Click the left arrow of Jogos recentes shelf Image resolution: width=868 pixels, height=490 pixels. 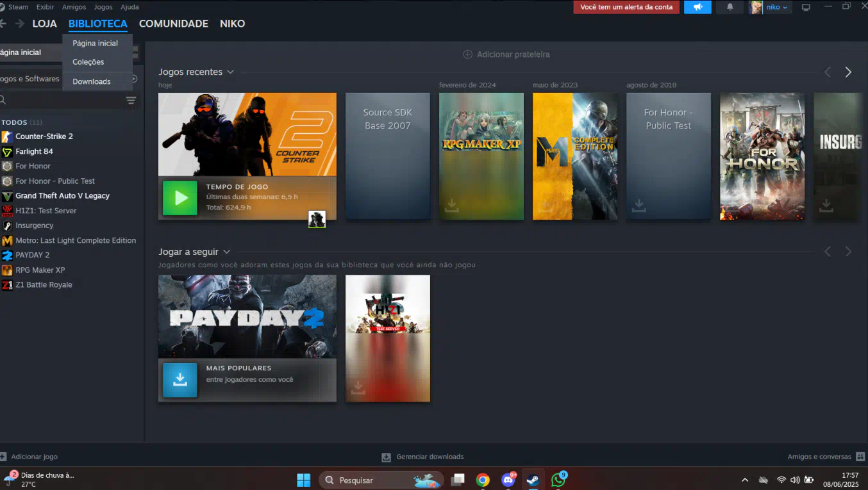[x=828, y=72]
